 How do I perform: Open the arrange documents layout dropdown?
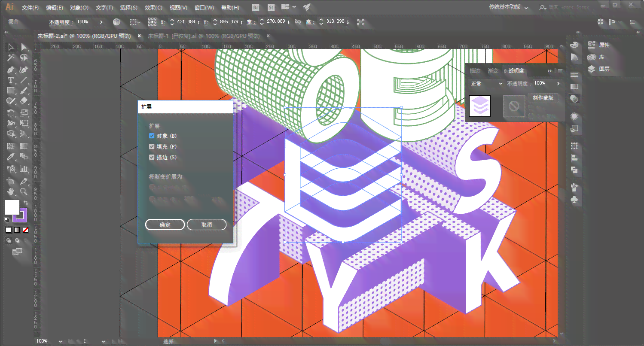point(289,7)
